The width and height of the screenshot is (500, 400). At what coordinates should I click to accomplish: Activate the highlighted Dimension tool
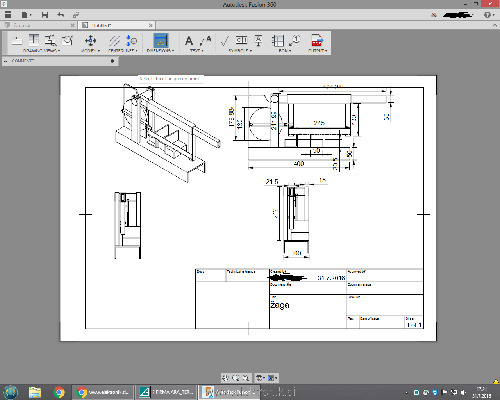161,41
